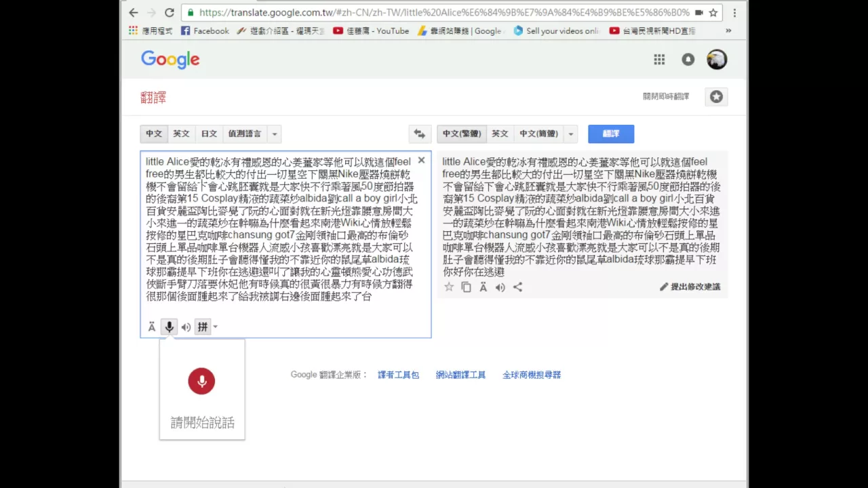
Task: Go back with the browser back arrow
Action: (x=134, y=12)
